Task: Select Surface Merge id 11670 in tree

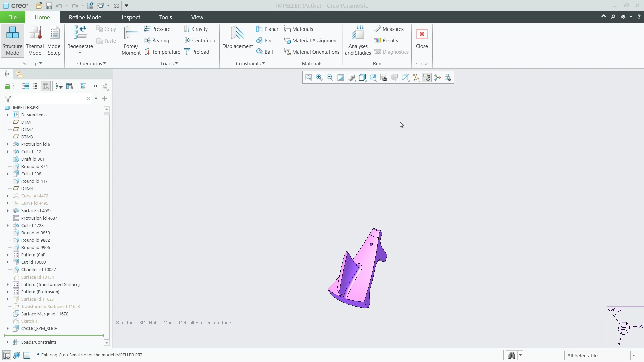Action: pyautogui.click(x=45, y=314)
